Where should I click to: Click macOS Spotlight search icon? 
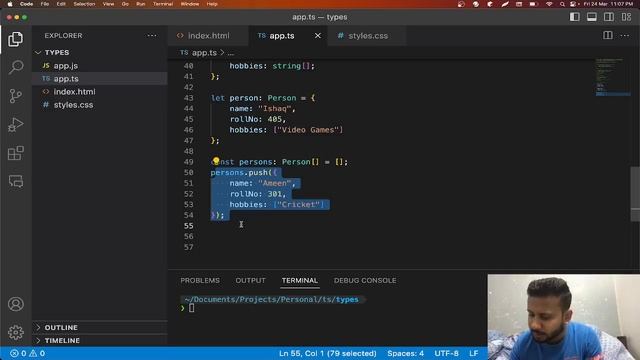(562, 4)
